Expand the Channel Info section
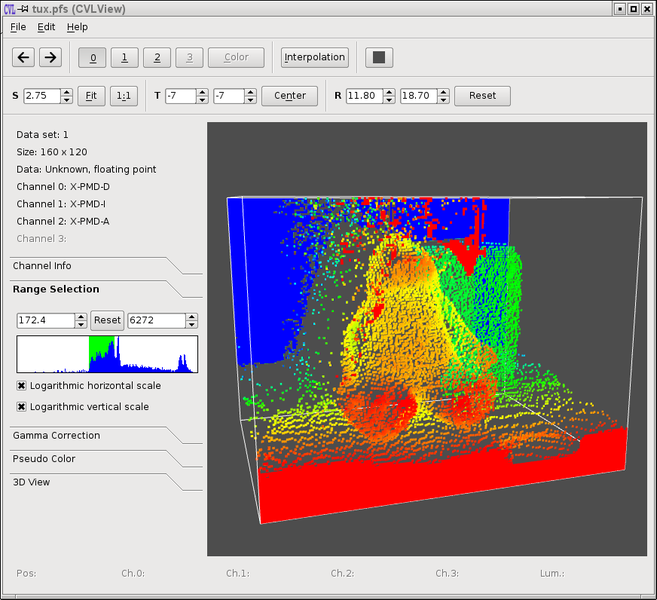Image resolution: width=657 pixels, height=600 pixels. [x=42, y=266]
